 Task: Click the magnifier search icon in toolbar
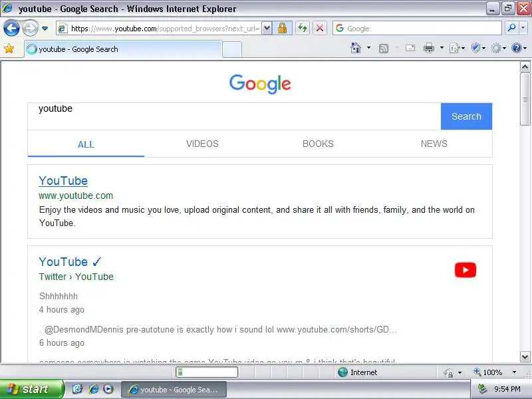coord(511,28)
